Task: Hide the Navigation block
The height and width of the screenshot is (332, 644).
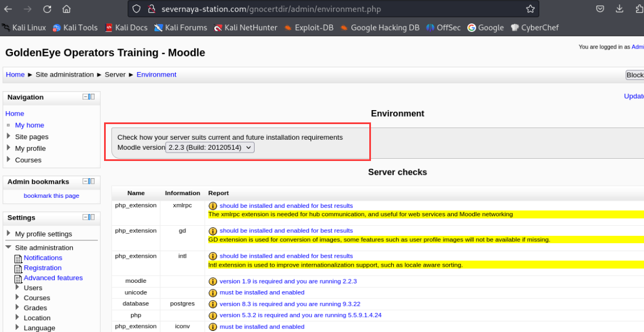Action: point(86,97)
